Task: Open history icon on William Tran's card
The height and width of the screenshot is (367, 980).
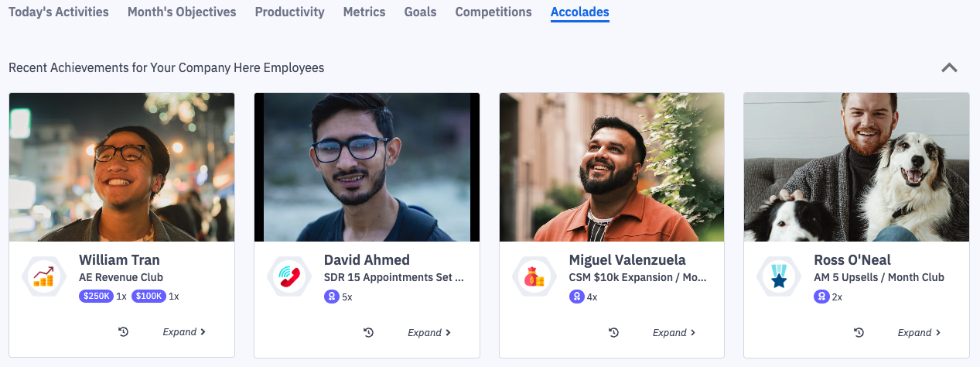Action: coord(124,332)
